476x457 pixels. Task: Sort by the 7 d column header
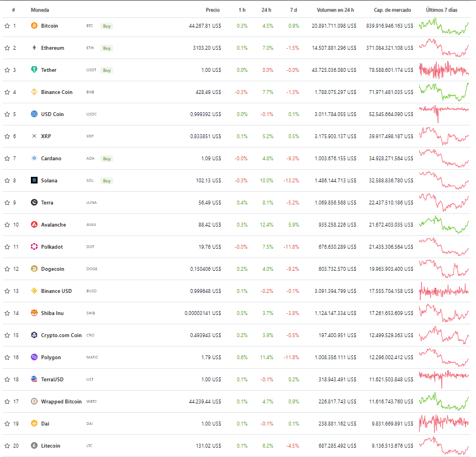click(x=293, y=10)
